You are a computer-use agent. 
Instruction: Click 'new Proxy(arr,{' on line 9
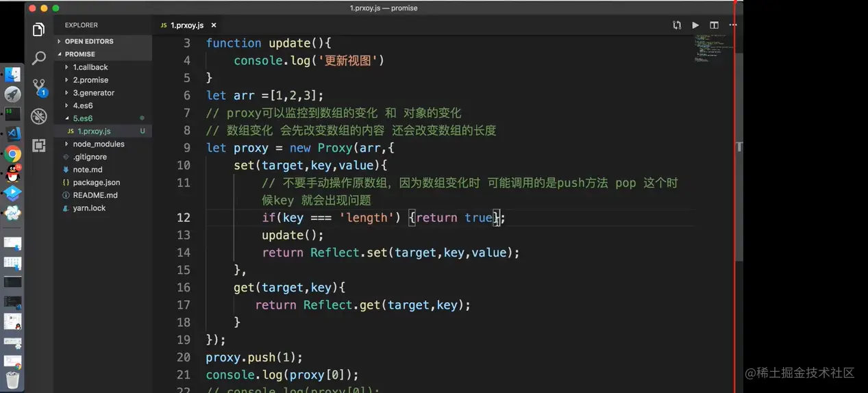click(x=342, y=148)
